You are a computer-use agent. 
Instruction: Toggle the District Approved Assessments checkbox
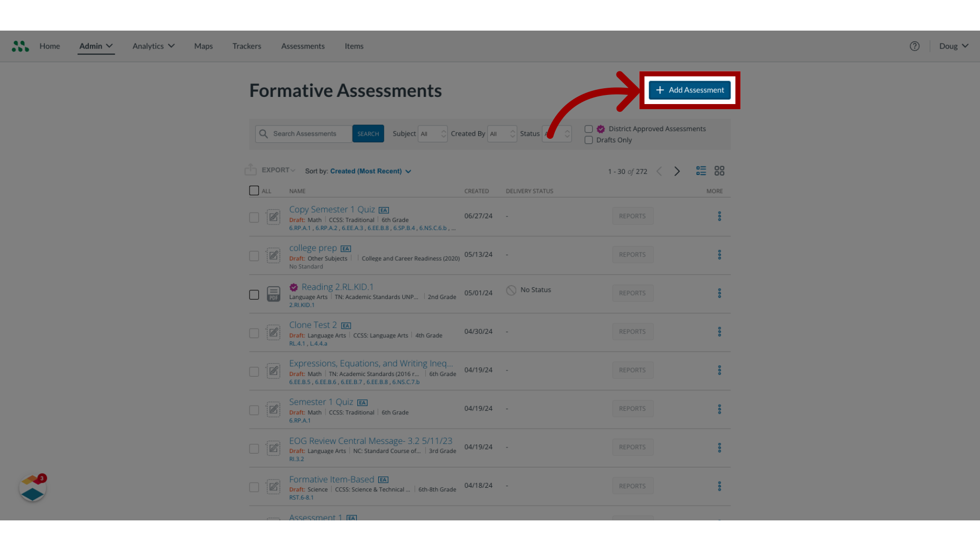point(589,129)
